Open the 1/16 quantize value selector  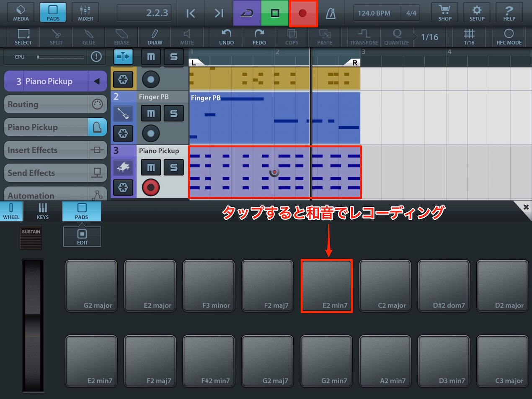coord(429,37)
